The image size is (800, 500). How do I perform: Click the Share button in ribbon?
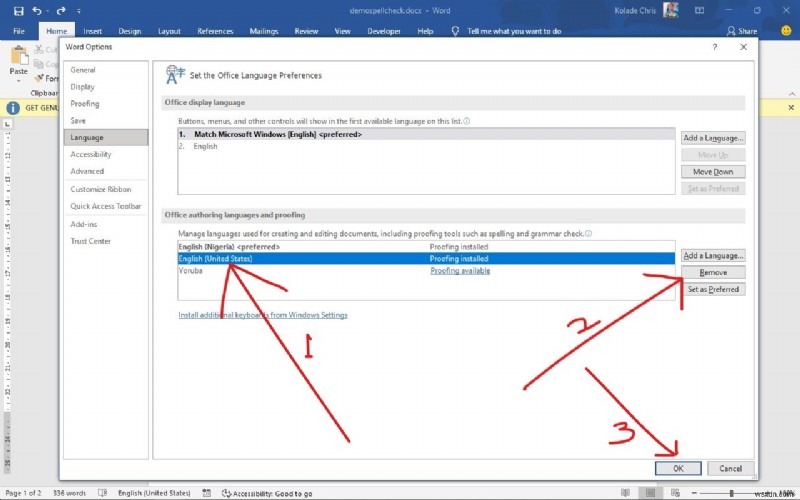[x=742, y=31]
